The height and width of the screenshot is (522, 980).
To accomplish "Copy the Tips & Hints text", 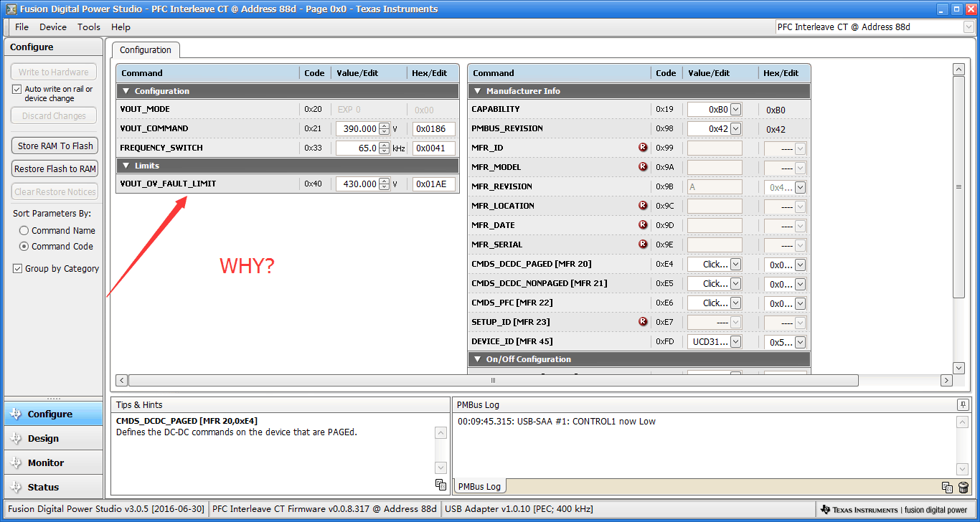I will (x=440, y=485).
